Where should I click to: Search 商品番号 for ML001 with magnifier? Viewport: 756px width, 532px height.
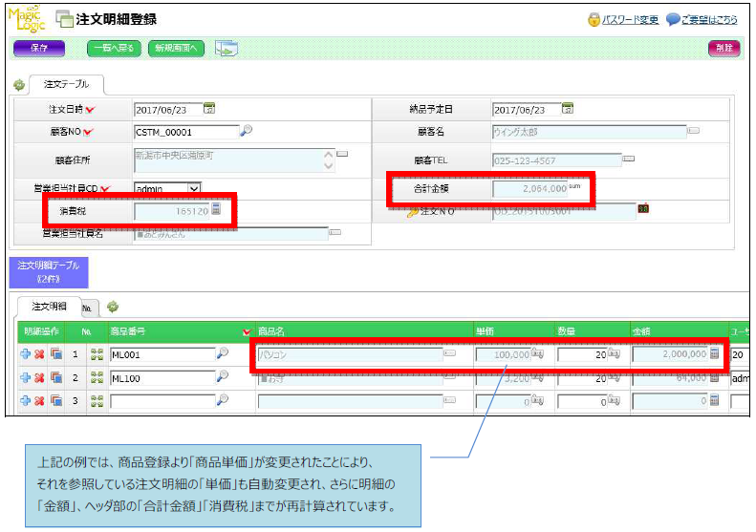click(x=223, y=353)
